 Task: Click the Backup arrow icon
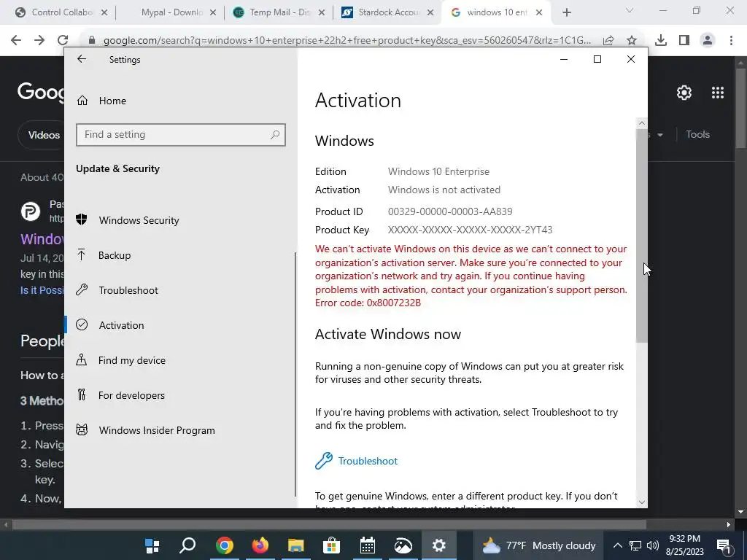pos(82,254)
